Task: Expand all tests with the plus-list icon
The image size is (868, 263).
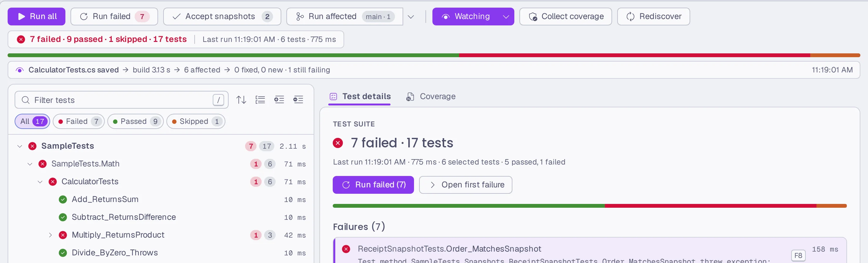Action: tap(279, 100)
